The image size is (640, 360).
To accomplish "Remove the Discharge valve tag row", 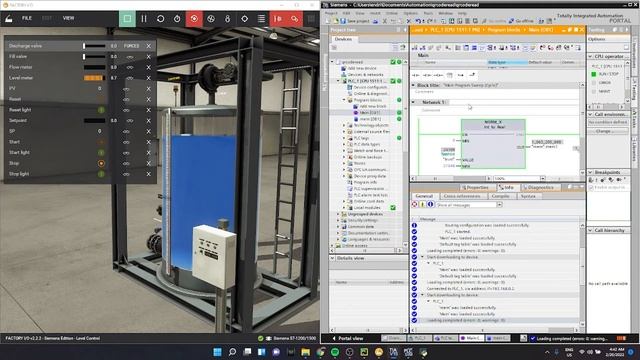I will 149,46.
